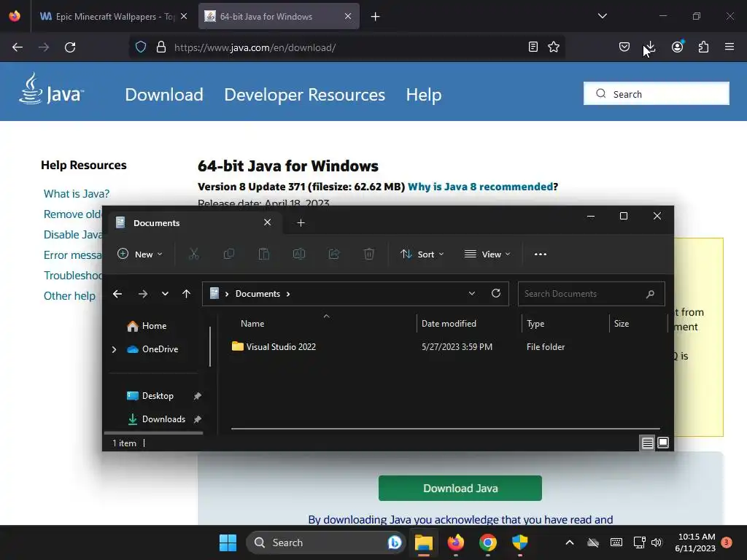Open Explorer See more ellipsis menu
Viewport: 747px width, 560px height.
point(541,254)
